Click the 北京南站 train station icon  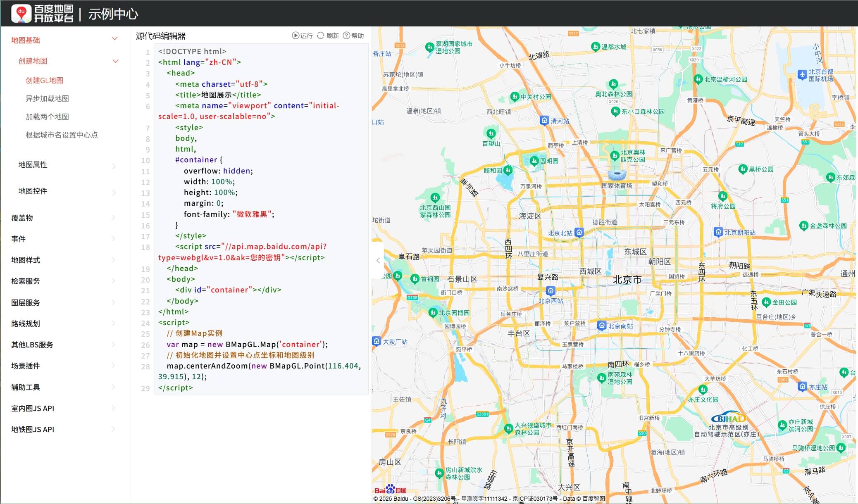[x=602, y=326]
